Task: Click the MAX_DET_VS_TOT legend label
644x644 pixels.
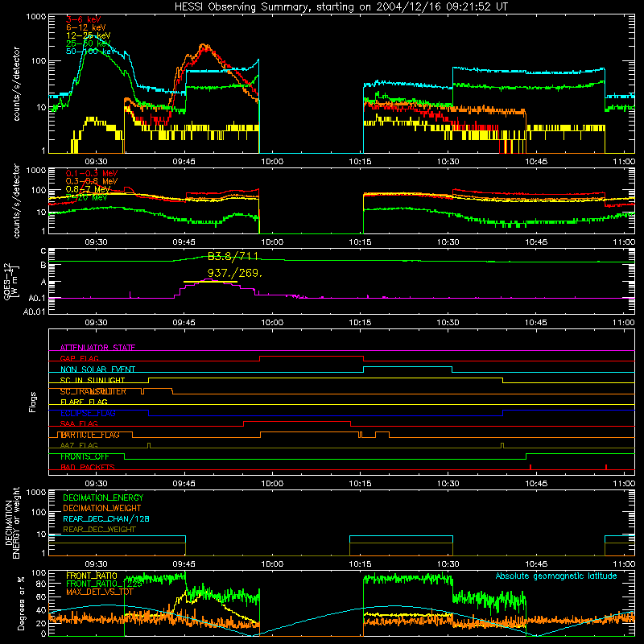Action: click(x=100, y=592)
